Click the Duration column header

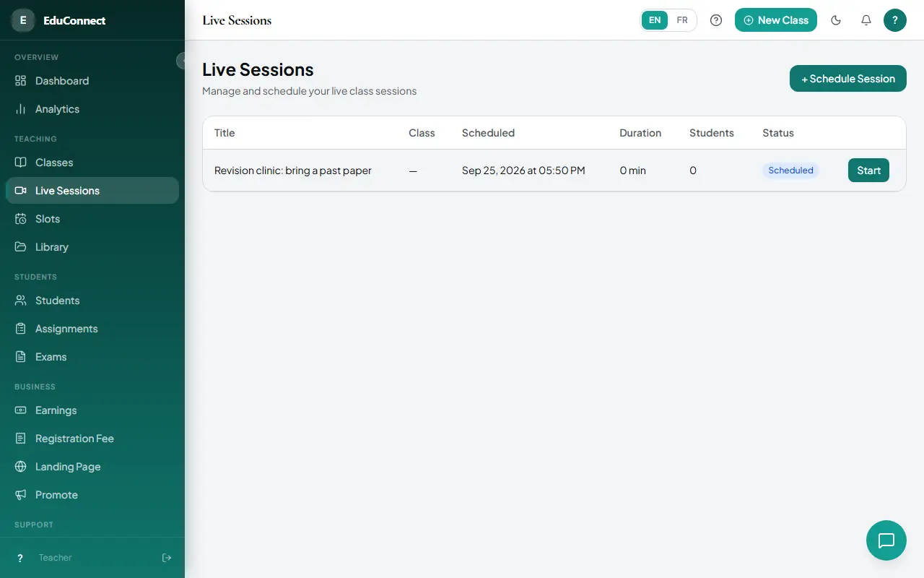640,133
